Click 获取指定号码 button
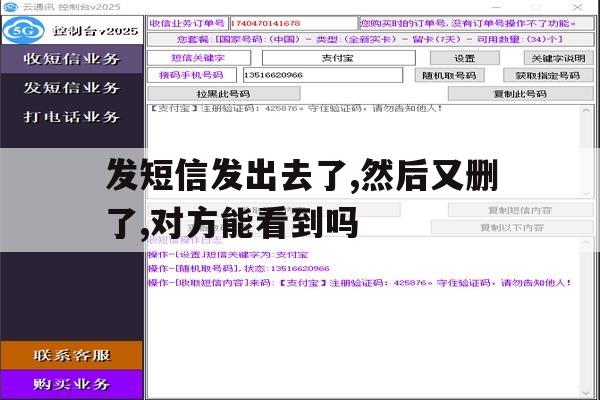Image resolution: width=600 pixels, height=400 pixels. 548,75
